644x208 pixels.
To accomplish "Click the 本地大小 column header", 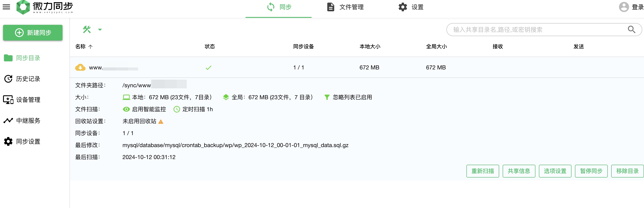I will 370,47.
